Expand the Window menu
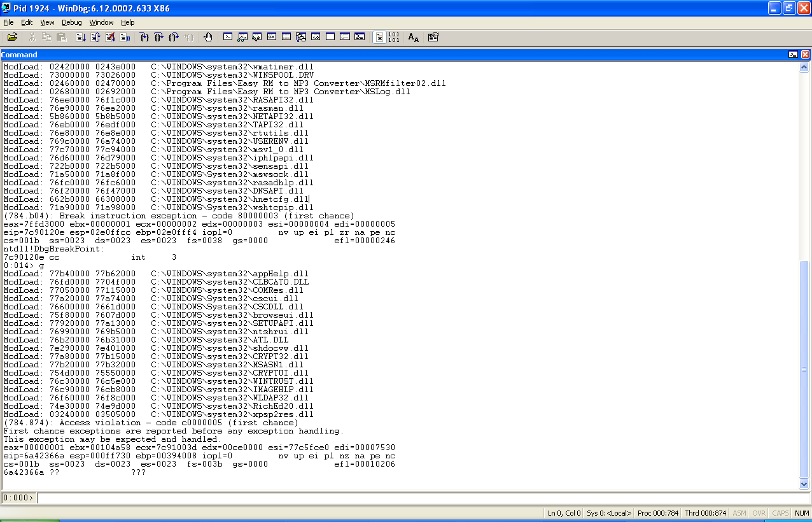This screenshot has height=522, width=812. click(101, 22)
